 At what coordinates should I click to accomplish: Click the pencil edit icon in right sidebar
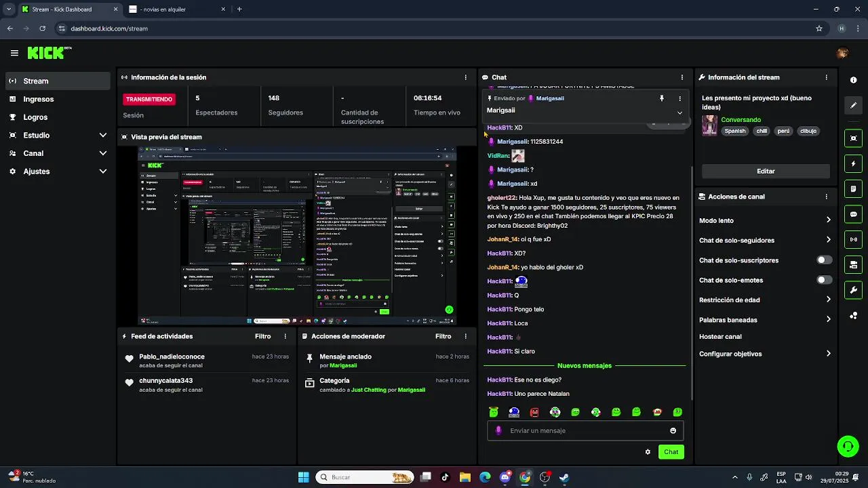853,105
